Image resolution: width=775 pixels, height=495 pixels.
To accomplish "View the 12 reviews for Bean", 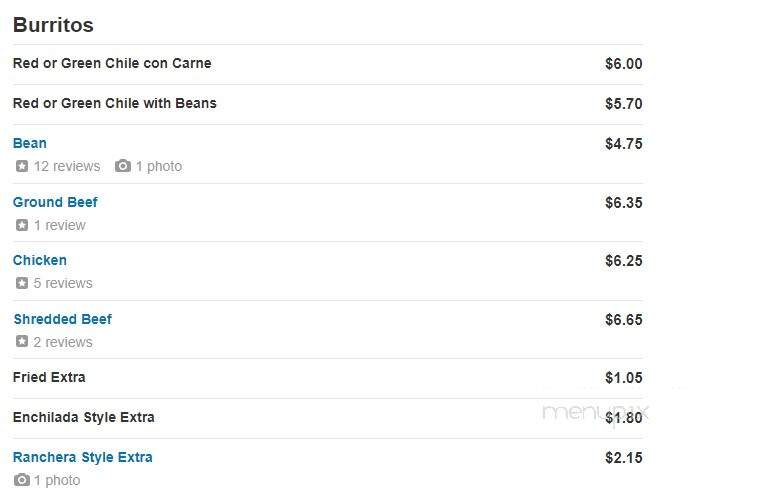I will (x=67, y=166).
